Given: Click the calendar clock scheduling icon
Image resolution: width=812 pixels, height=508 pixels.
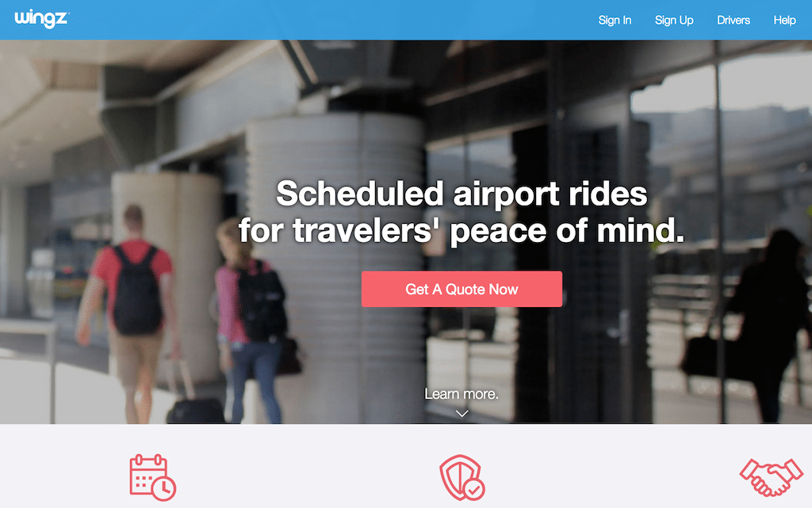Looking at the screenshot, I should coord(153,477).
